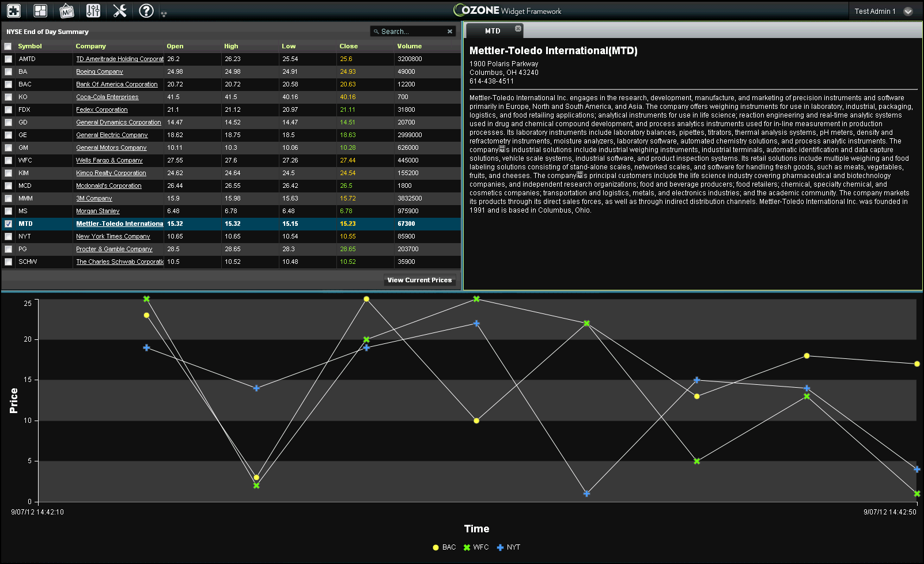Viewport: 924px width, 564px height.
Task: Uncheck the MTD row checkbox
Action: tap(8, 224)
